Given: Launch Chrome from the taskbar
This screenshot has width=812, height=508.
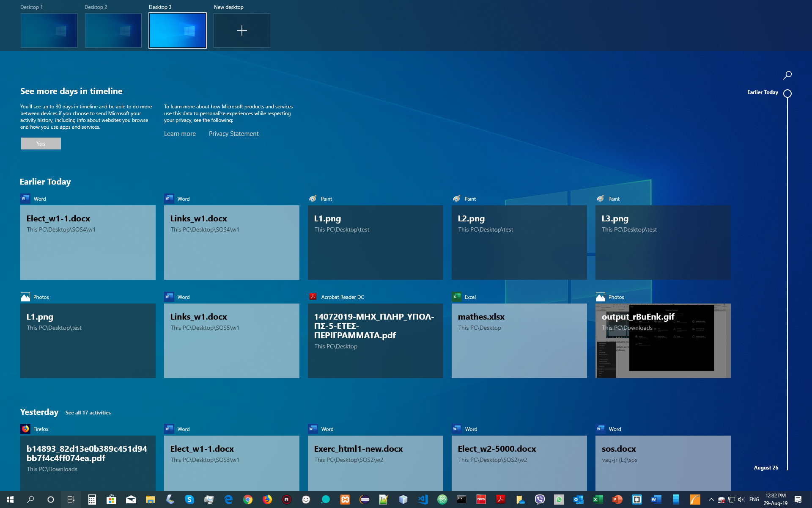Looking at the screenshot, I should (x=248, y=500).
